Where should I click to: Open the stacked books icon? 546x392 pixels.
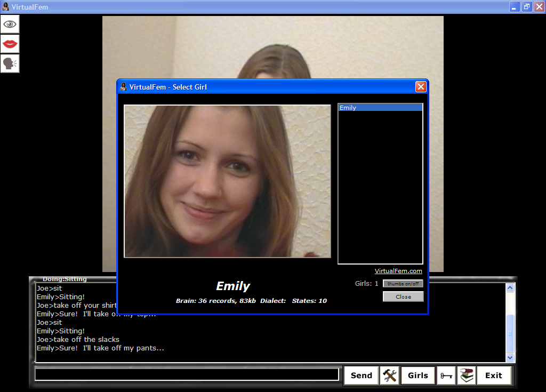click(467, 375)
